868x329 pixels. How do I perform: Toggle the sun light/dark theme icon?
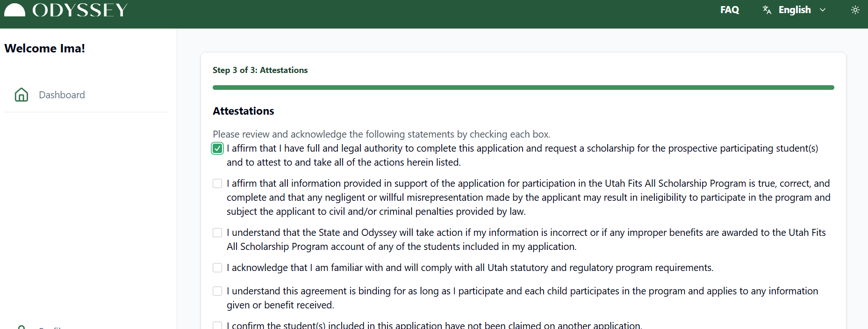(855, 10)
